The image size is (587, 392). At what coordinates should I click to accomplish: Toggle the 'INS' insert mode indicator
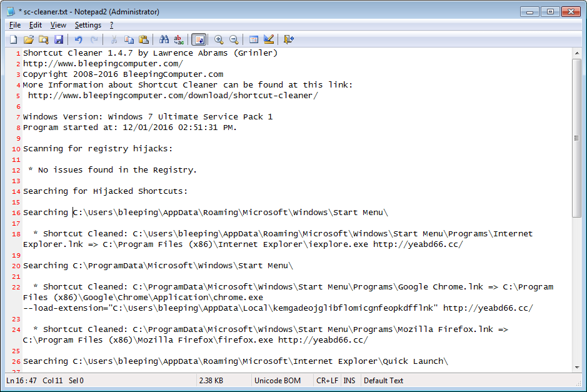(349, 381)
